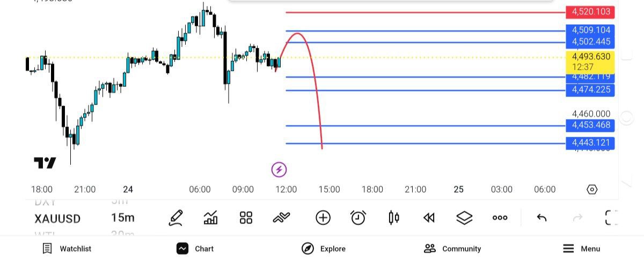644x262 pixels.
Task: Select the red 4,520.103 price label
Action: point(590,12)
